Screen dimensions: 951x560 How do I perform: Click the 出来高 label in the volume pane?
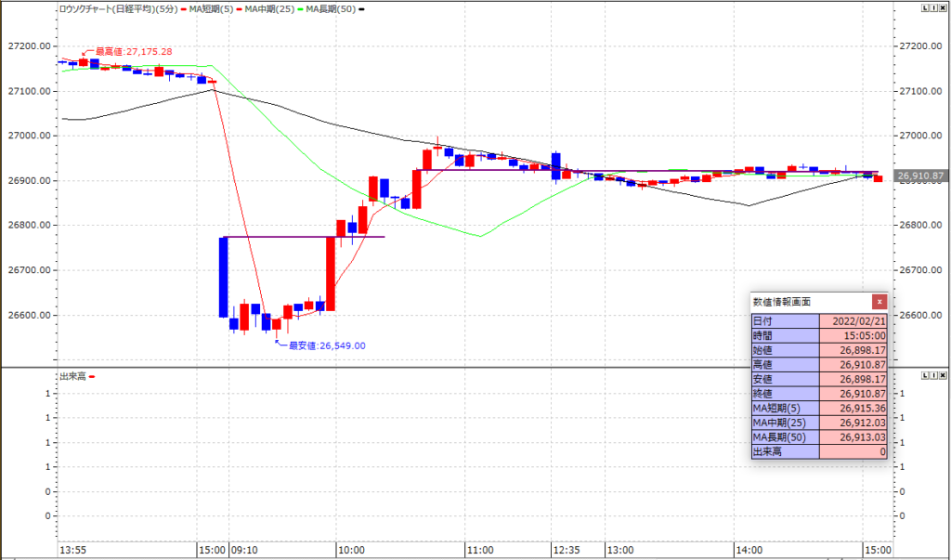(72, 377)
